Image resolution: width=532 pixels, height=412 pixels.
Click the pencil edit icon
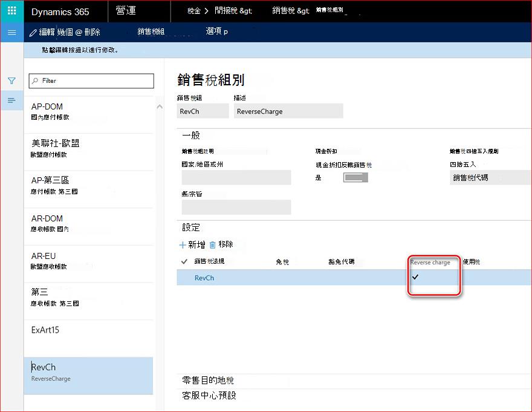pos(33,33)
